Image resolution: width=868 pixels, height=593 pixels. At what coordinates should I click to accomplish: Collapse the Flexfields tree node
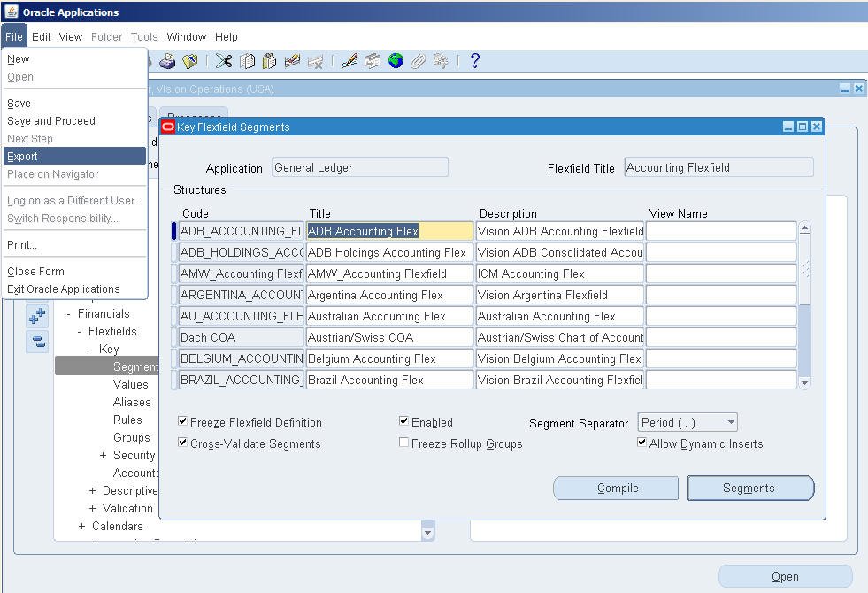click(x=79, y=332)
